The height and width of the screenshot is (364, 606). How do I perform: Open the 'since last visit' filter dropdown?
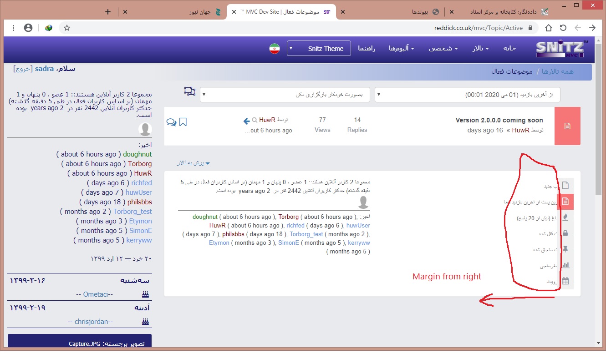point(467,95)
